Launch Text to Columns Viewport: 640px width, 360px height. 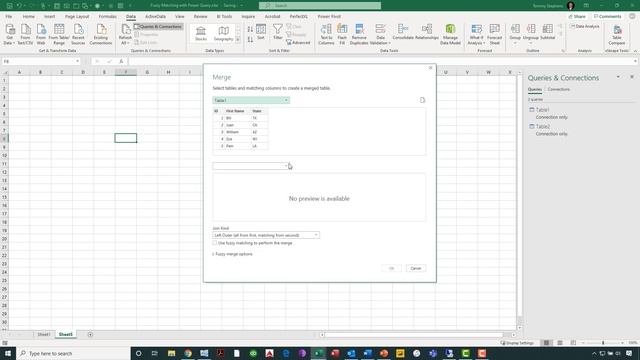326,34
